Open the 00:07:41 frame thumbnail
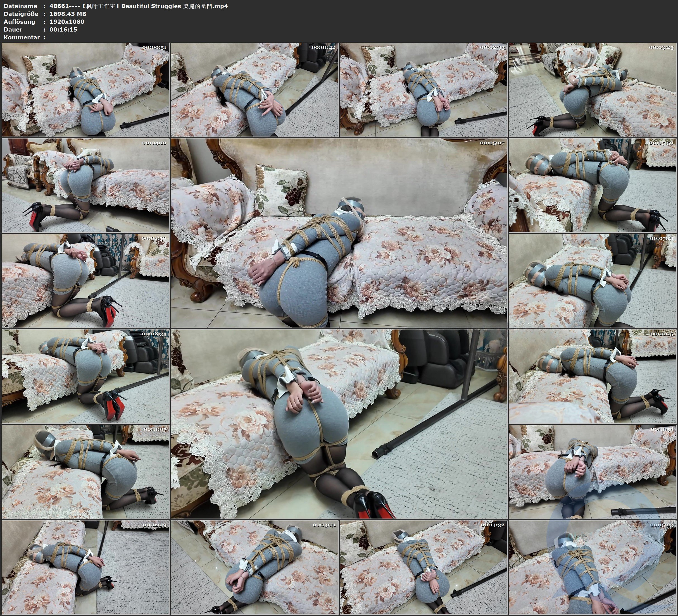Viewport: 678px width, 616px height. pos(593,281)
